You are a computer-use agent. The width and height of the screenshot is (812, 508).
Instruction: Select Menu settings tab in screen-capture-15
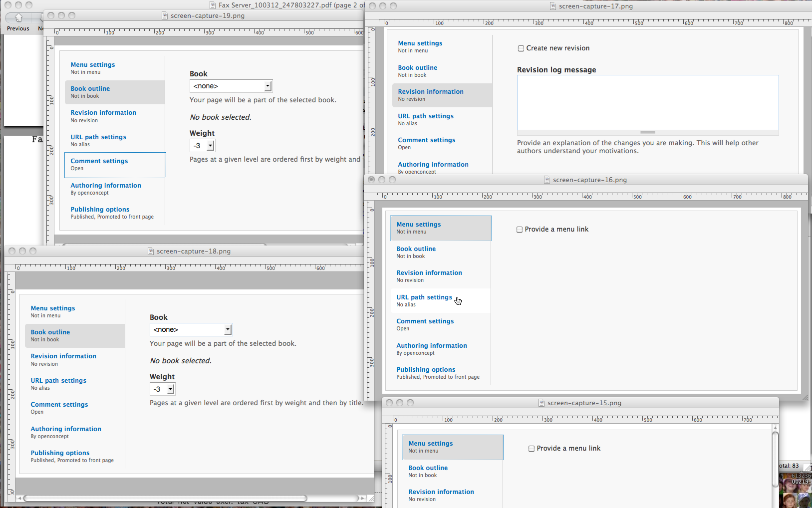tap(453, 447)
